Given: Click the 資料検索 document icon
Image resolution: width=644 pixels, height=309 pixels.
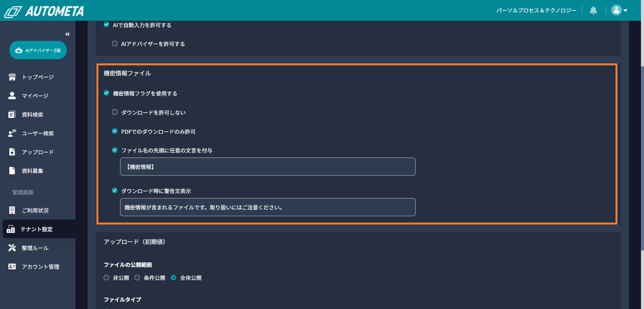Looking at the screenshot, I should tap(12, 115).
